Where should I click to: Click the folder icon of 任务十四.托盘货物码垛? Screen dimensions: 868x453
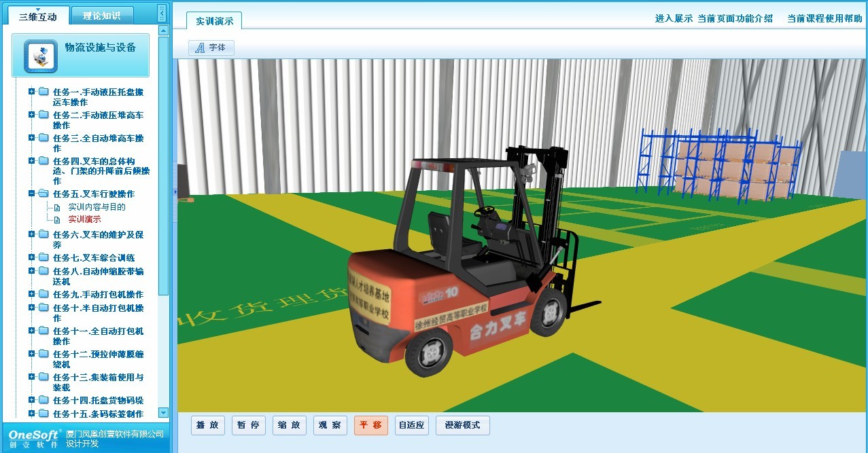[x=44, y=400]
